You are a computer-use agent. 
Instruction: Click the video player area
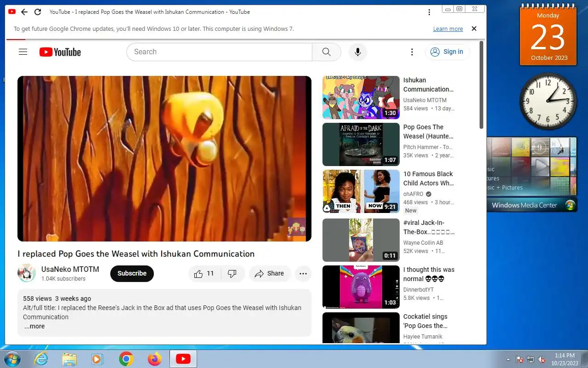click(164, 159)
